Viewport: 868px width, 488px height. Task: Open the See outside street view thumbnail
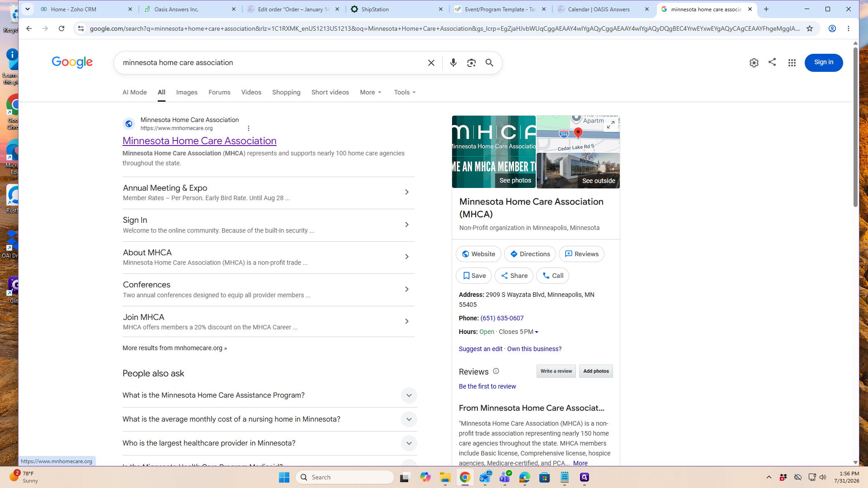click(578, 170)
